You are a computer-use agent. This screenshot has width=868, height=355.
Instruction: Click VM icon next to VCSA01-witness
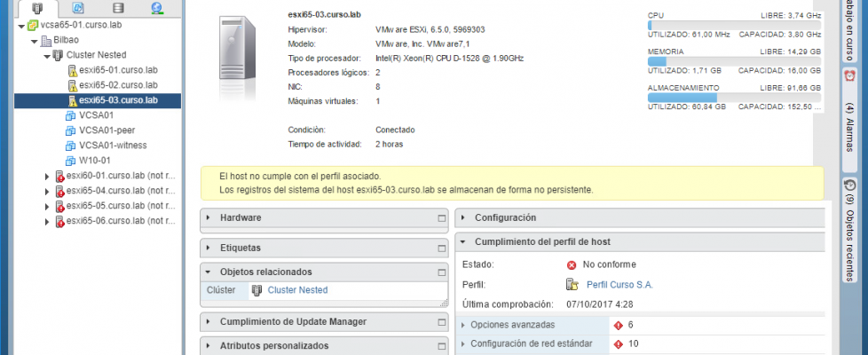click(70, 146)
